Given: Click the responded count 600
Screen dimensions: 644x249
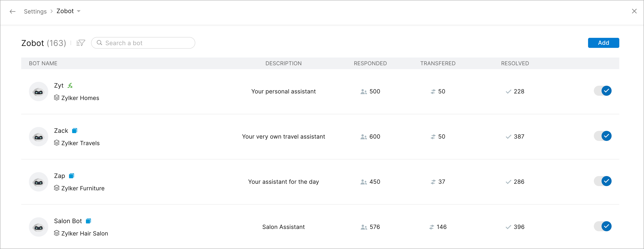Looking at the screenshot, I should click(375, 137).
